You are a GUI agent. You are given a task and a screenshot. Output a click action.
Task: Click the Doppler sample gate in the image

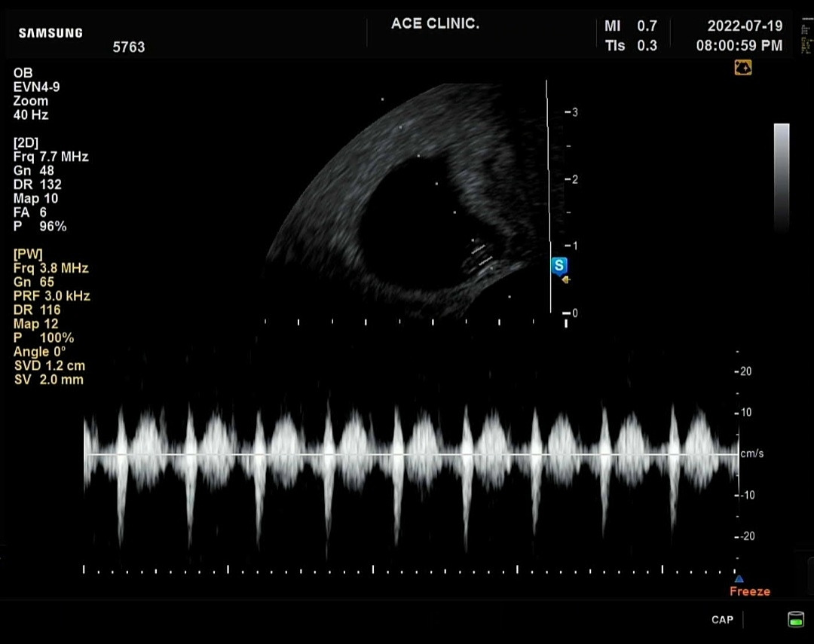tap(482, 257)
